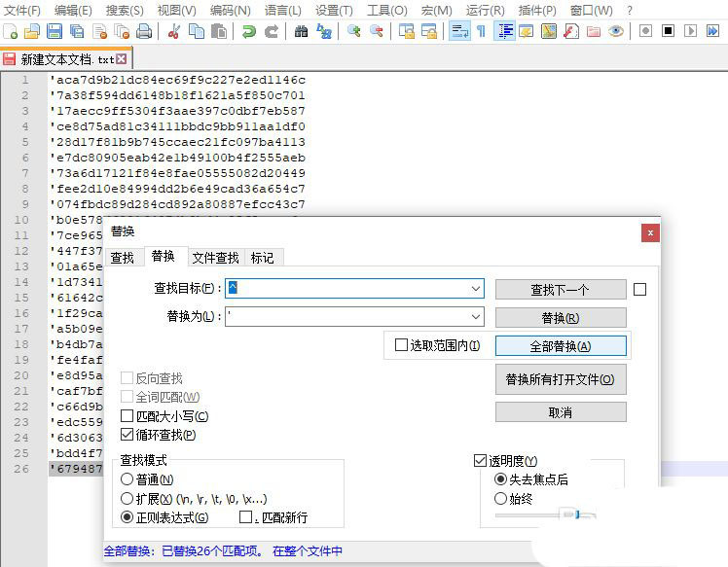
Task: Toggle the 透明度(Y) checkbox
Action: tap(480, 460)
